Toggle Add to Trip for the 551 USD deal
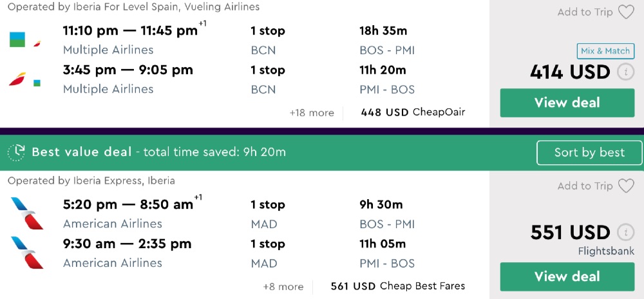 [585, 186]
